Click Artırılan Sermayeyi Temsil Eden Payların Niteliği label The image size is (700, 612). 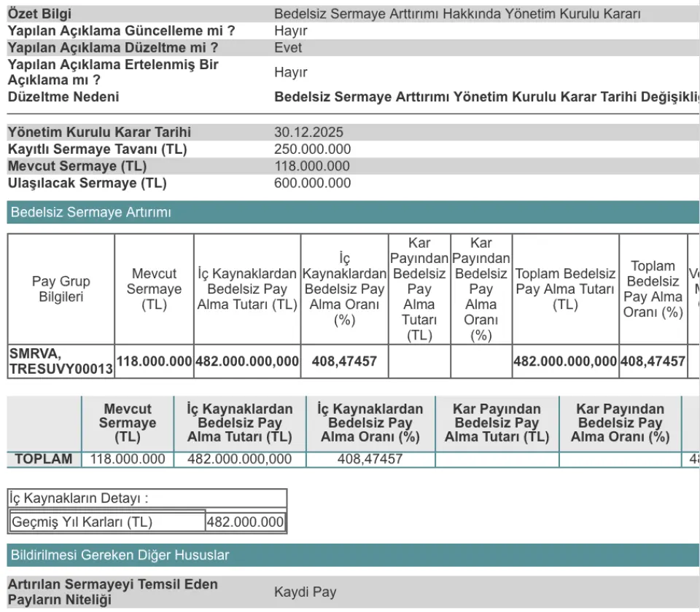112,592
